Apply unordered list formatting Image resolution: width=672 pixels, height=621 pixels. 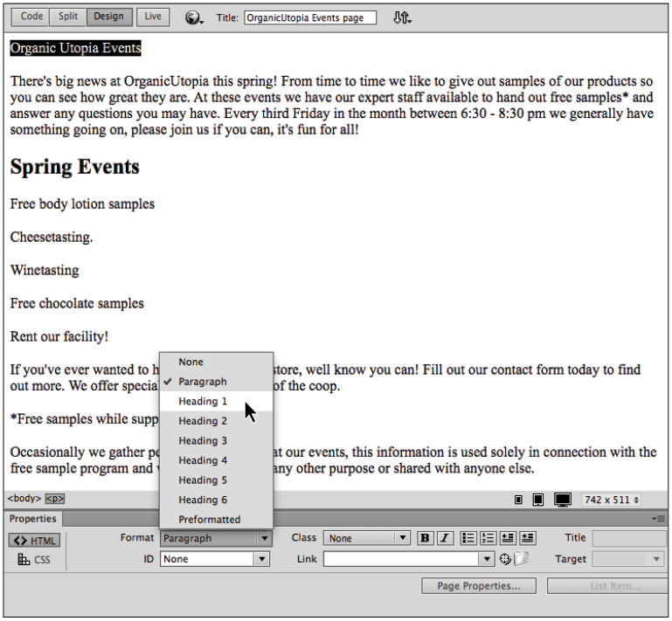468,538
